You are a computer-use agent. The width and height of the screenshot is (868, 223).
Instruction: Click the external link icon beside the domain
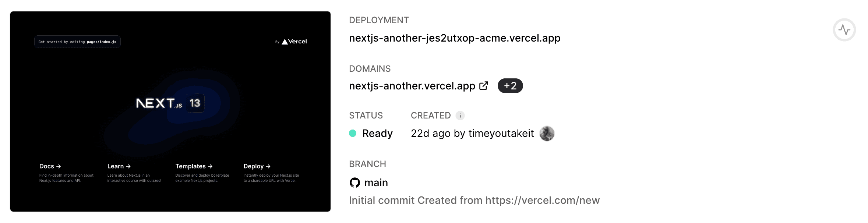484,86
